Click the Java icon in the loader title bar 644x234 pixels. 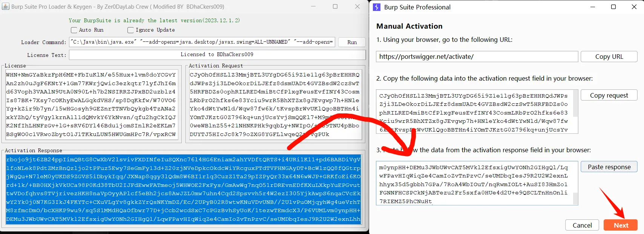6,6
